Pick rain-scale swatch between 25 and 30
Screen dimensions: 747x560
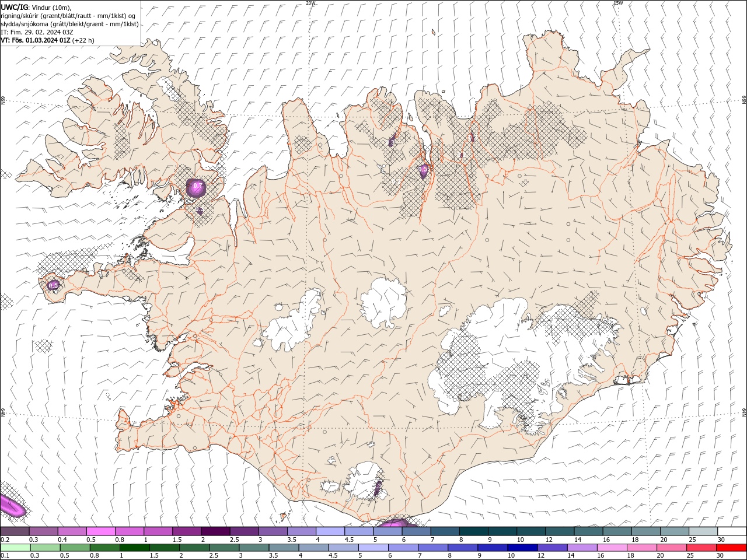point(700,547)
